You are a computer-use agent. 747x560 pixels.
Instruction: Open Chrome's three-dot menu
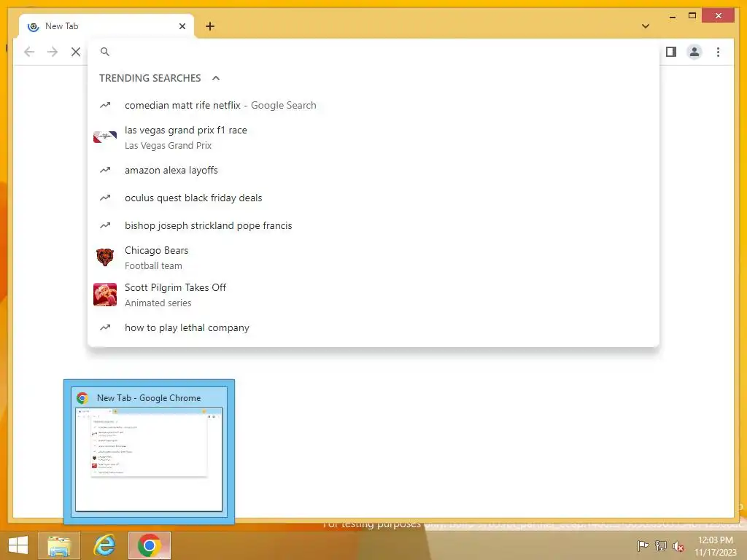tap(718, 52)
